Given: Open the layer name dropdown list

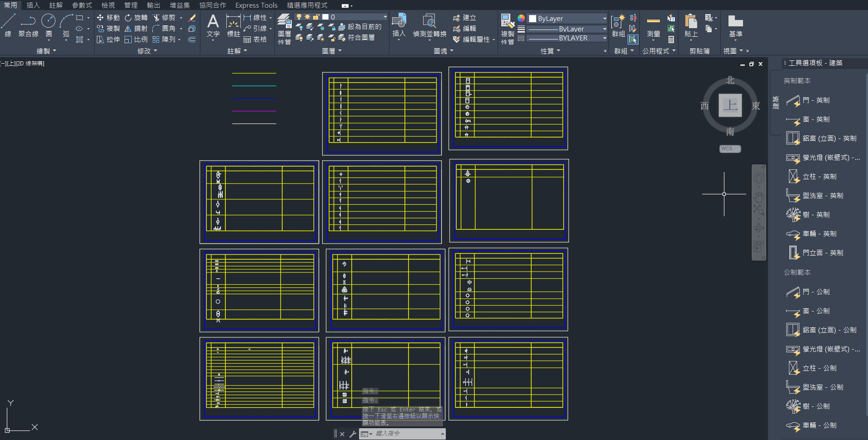Looking at the screenshot, I should (385, 17).
